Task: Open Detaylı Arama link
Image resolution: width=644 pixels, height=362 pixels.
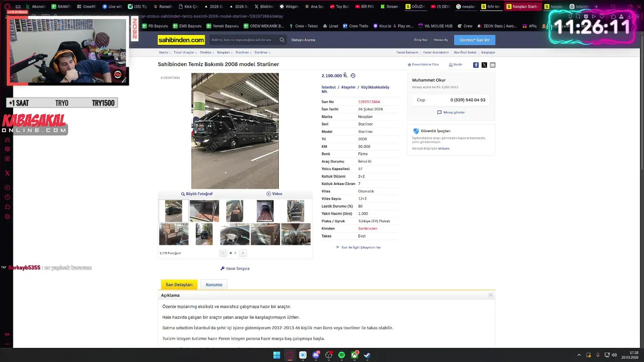Action: (x=303, y=40)
